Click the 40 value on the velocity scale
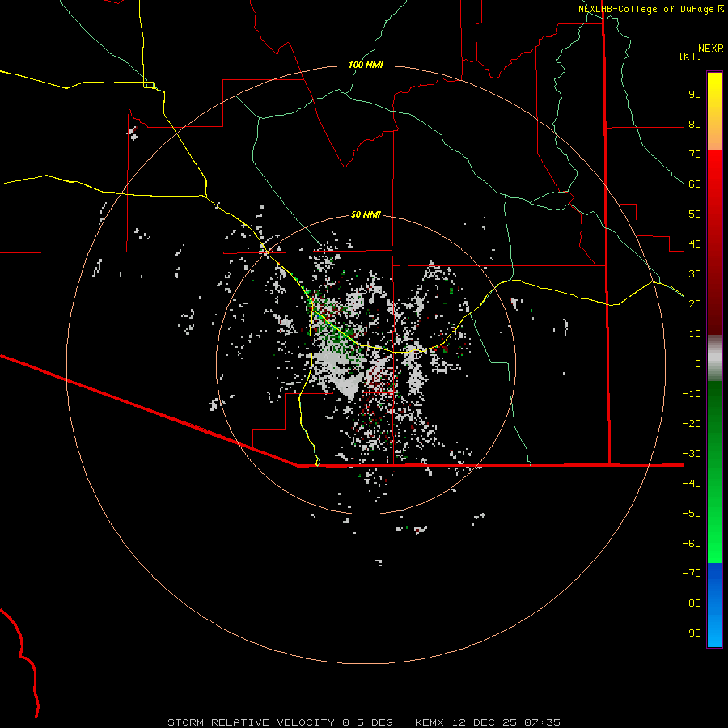 click(695, 244)
